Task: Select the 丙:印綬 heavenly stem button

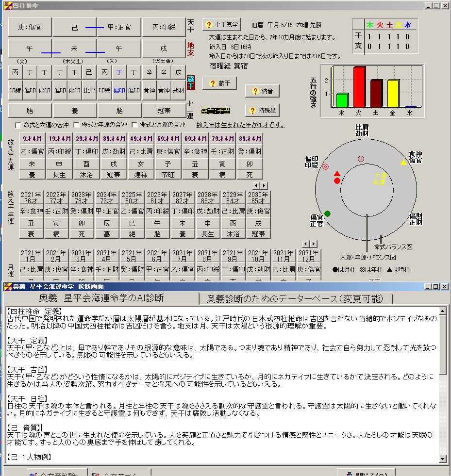Action: pyautogui.click(x=164, y=27)
